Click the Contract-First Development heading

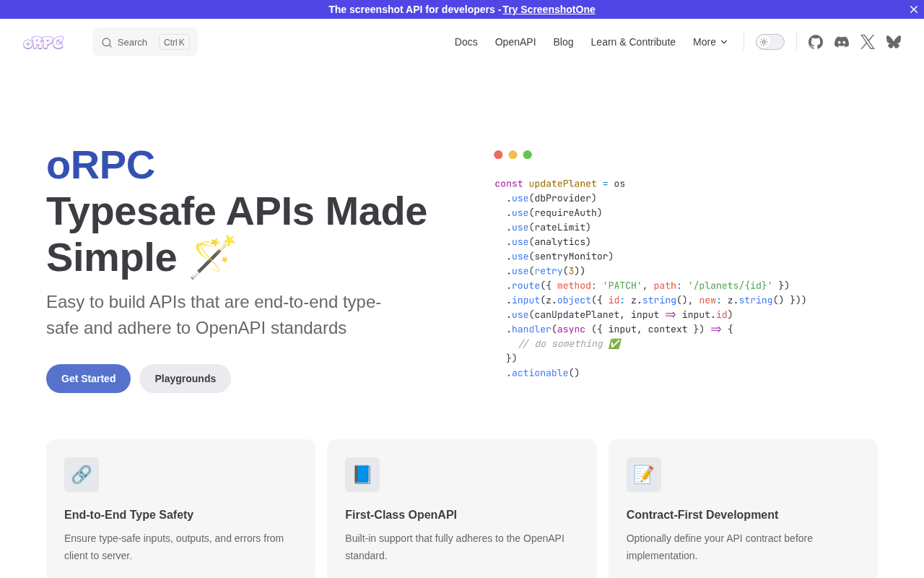[702, 515]
